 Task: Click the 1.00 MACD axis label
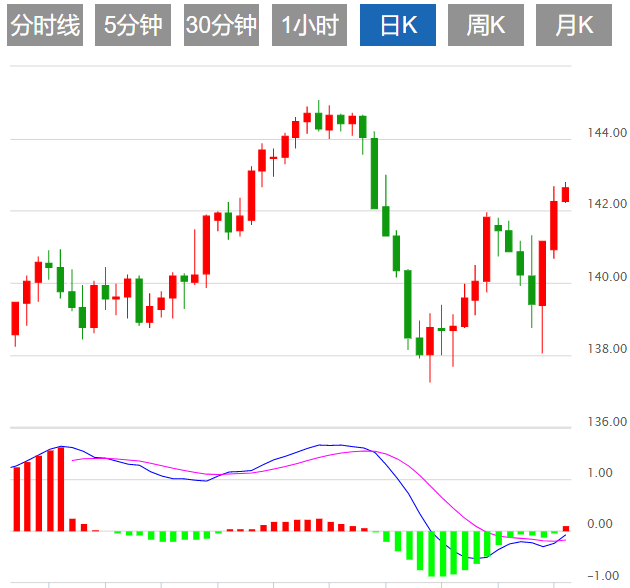point(600,473)
